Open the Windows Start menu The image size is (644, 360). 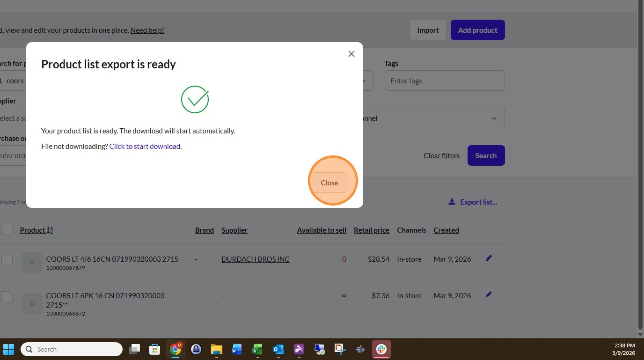click(9, 349)
